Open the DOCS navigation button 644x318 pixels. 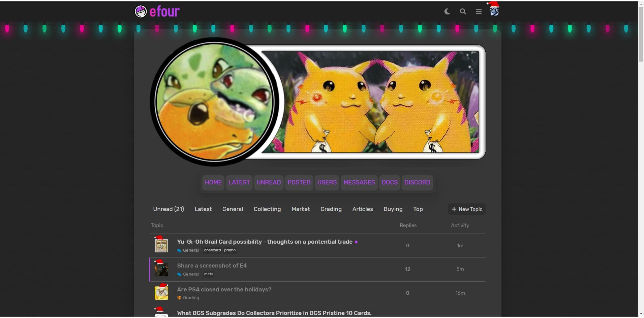390,182
